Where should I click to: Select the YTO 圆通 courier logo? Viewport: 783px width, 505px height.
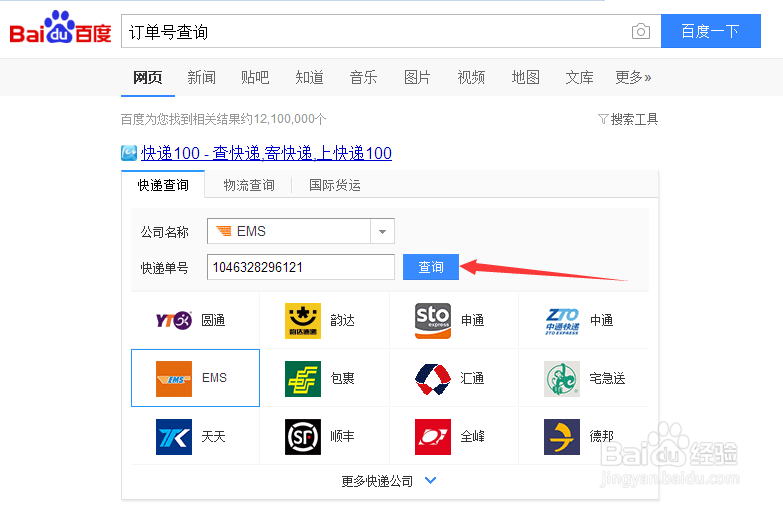coord(174,320)
